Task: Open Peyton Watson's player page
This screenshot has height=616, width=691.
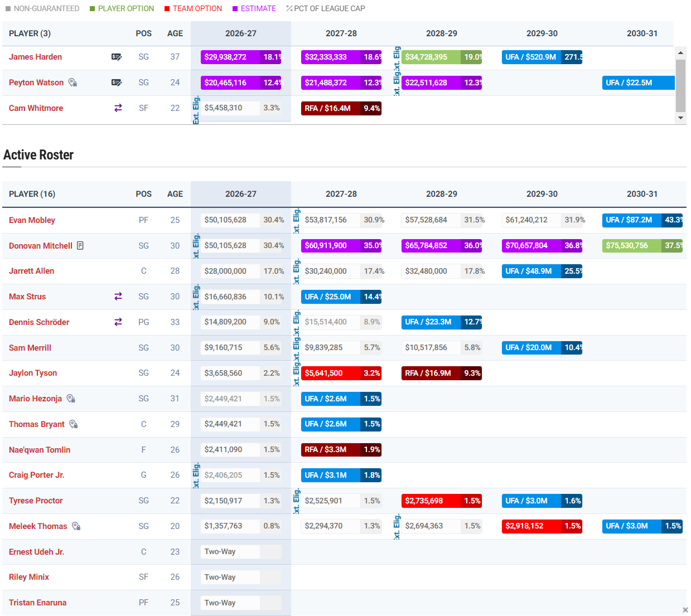Action: click(36, 83)
